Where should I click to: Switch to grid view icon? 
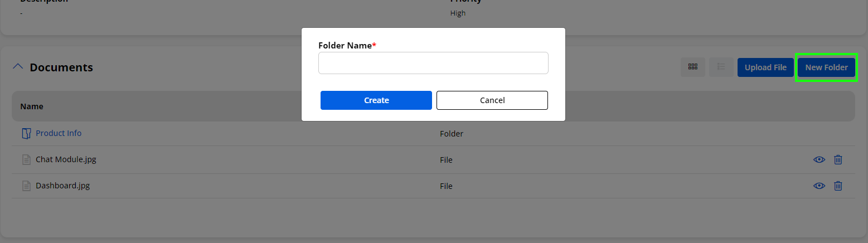point(693,67)
